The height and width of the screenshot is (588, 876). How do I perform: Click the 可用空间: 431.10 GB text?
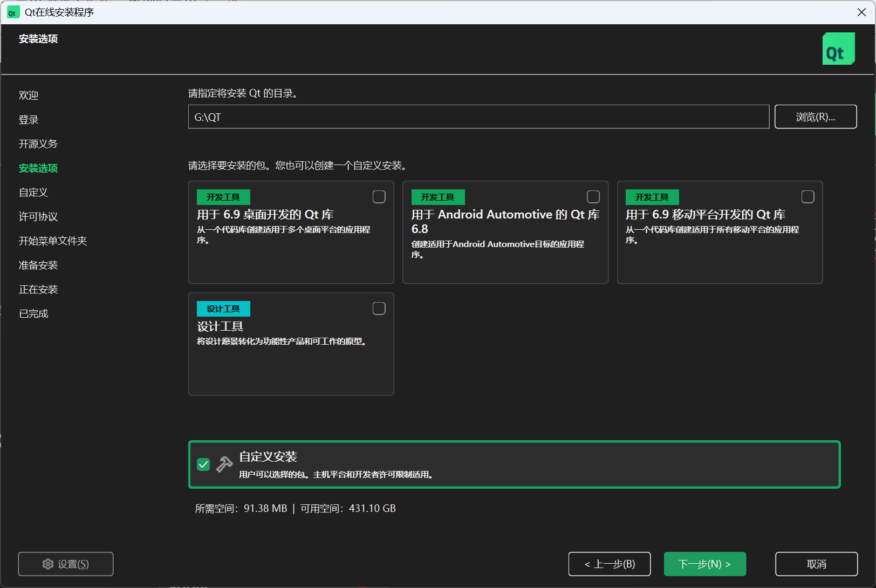click(348, 508)
